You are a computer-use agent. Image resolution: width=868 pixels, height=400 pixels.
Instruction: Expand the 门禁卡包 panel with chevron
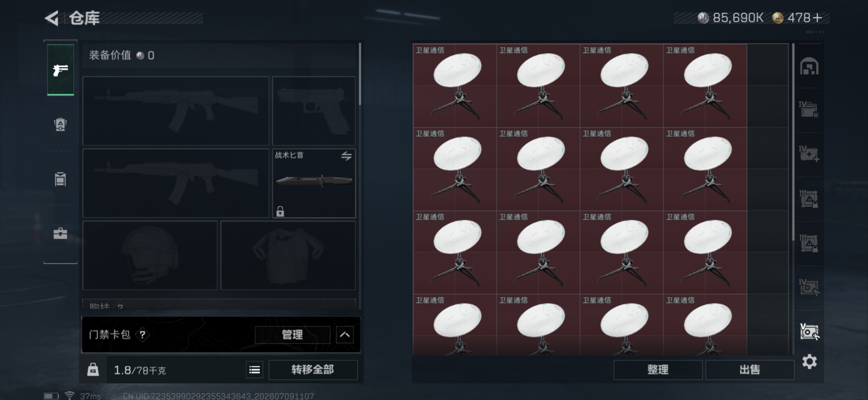[345, 335]
